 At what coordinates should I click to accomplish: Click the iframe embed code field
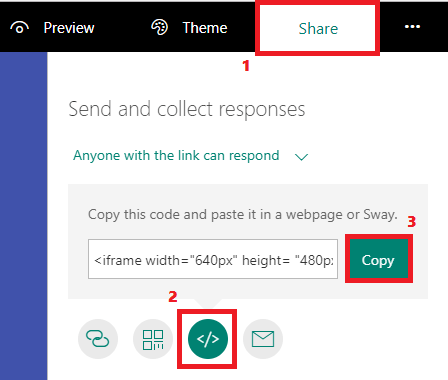pyautogui.click(x=213, y=259)
